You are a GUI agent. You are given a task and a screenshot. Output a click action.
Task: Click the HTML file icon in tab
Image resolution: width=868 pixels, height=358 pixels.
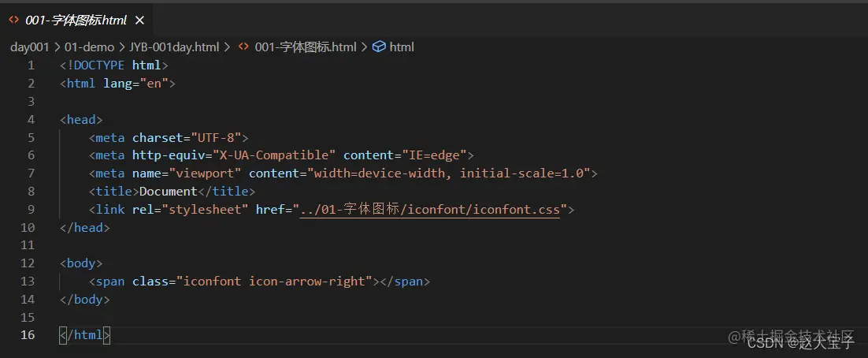pyautogui.click(x=14, y=20)
